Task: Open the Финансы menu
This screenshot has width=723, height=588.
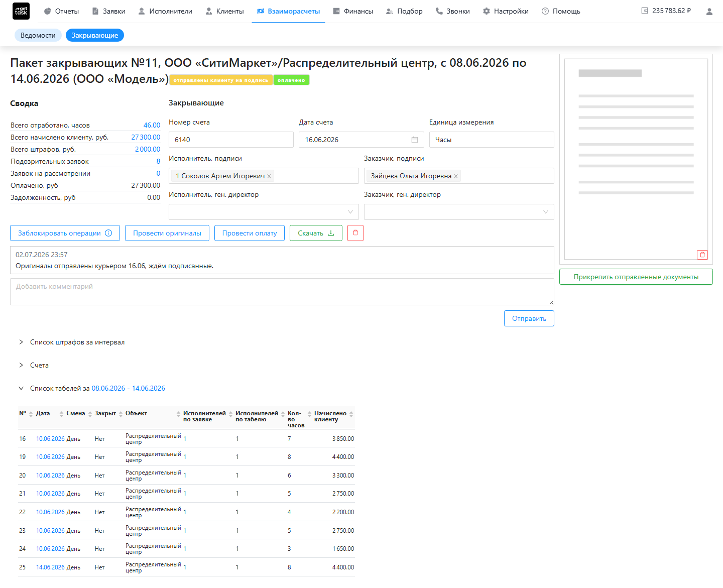Action: pyautogui.click(x=353, y=11)
